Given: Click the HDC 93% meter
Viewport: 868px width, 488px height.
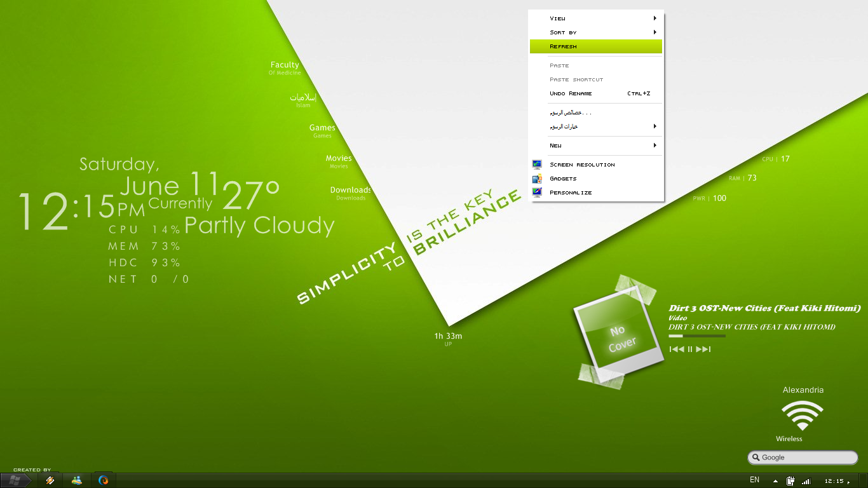Looking at the screenshot, I should (145, 262).
